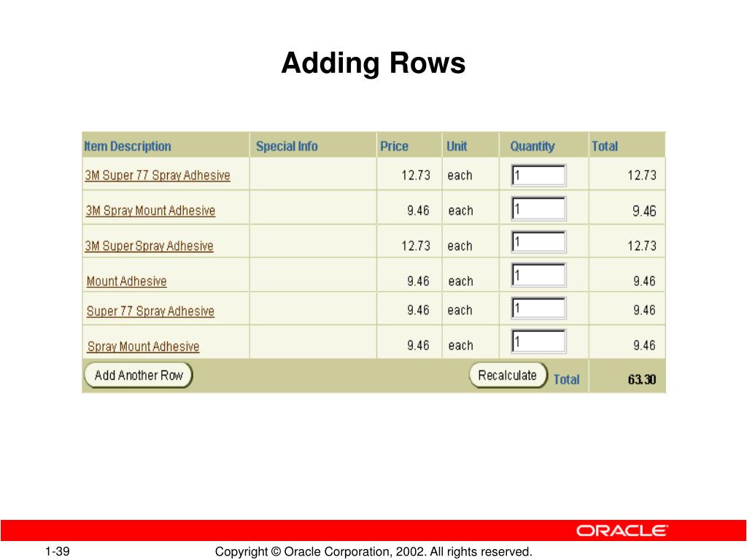Screen dimensions: 747x560
Task: Click the row total 12.73 for 3M Super 77 Spray Adhesive
Action: click(642, 175)
